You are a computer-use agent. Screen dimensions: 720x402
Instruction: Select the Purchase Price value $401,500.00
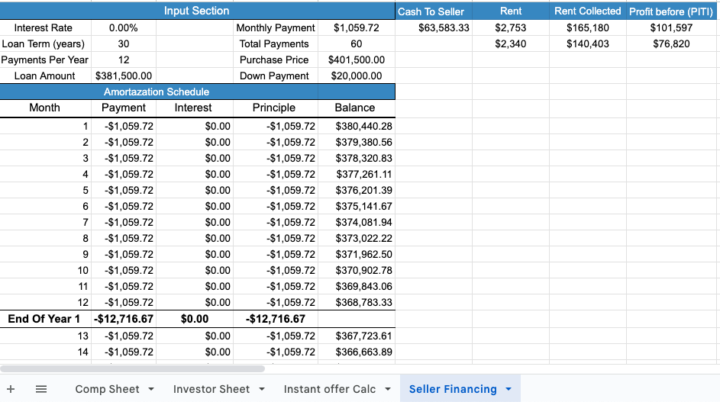(x=356, y=60)
